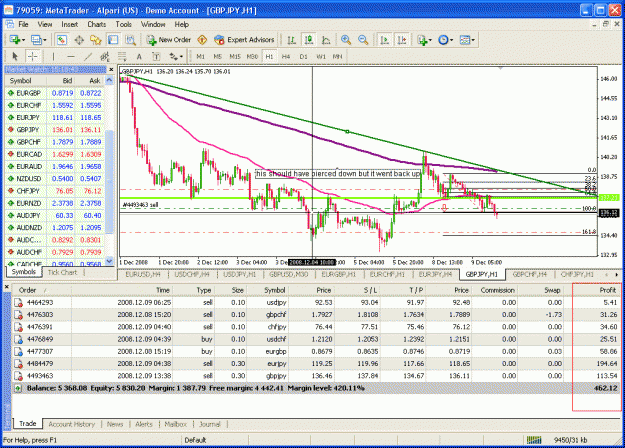
Task: Select the text 'A' tool
Action: click(x=139, y=57)
